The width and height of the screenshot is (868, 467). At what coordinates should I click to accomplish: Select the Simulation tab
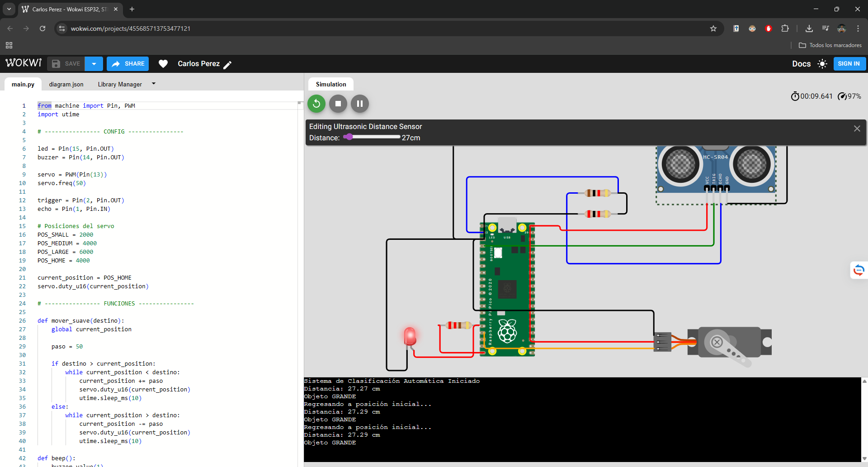(330, 84)
